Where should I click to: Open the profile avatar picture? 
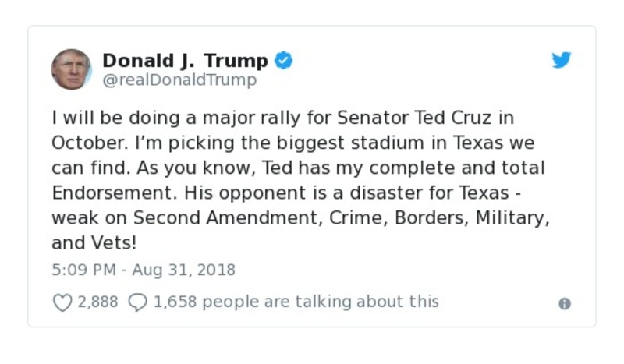pyautogui.click(x=72, y=69)
